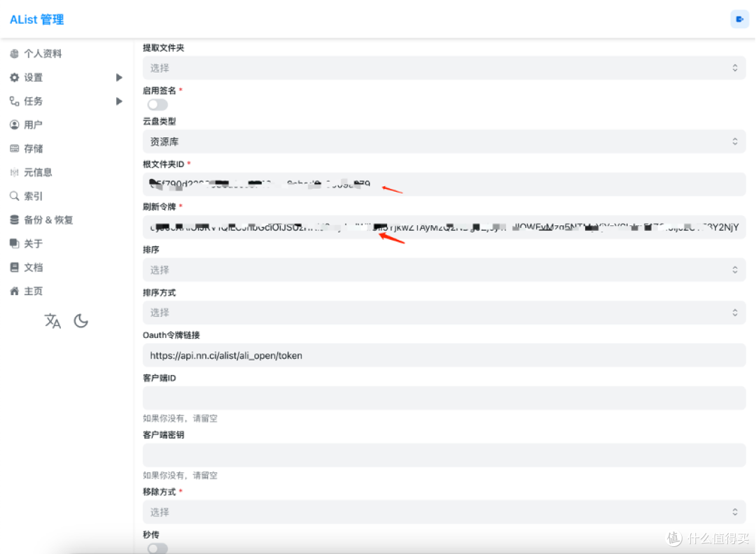
Task: Click the 刷新令牌 input field
Action: (x=444, y=227)
